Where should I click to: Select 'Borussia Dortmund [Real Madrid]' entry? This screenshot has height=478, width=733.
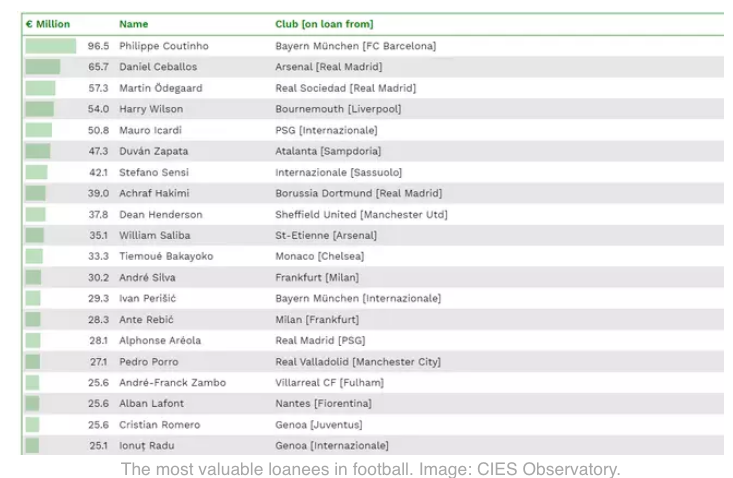358,193
